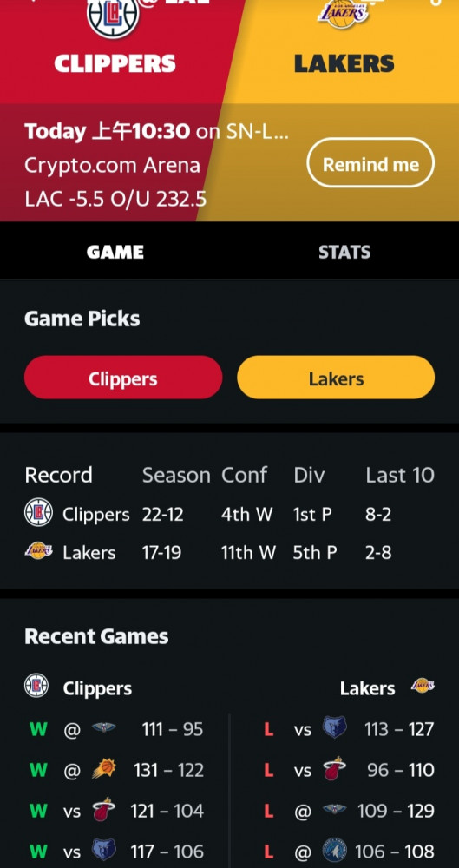The height and width of the screenshot is (868, 459).
Task: Switch to the STATS tab
Action: [344, 252]
